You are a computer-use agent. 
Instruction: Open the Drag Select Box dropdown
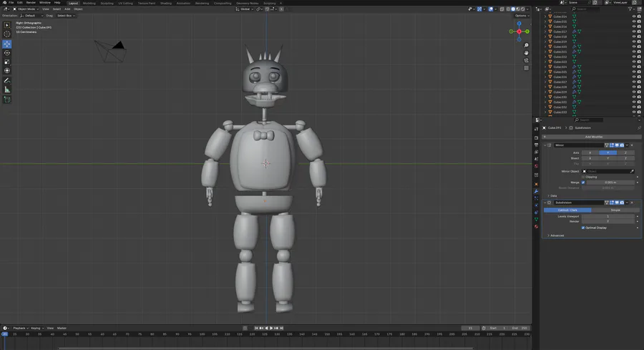click(66, 16)
